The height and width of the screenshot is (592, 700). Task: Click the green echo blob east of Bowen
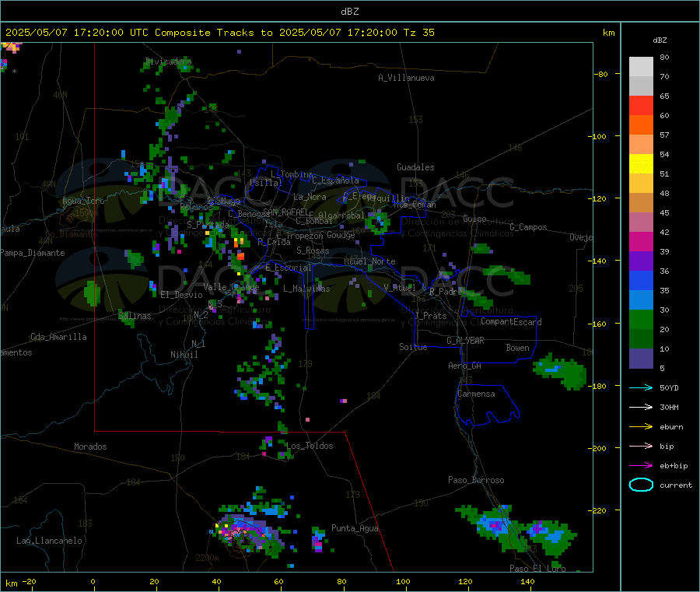point(559,371)
